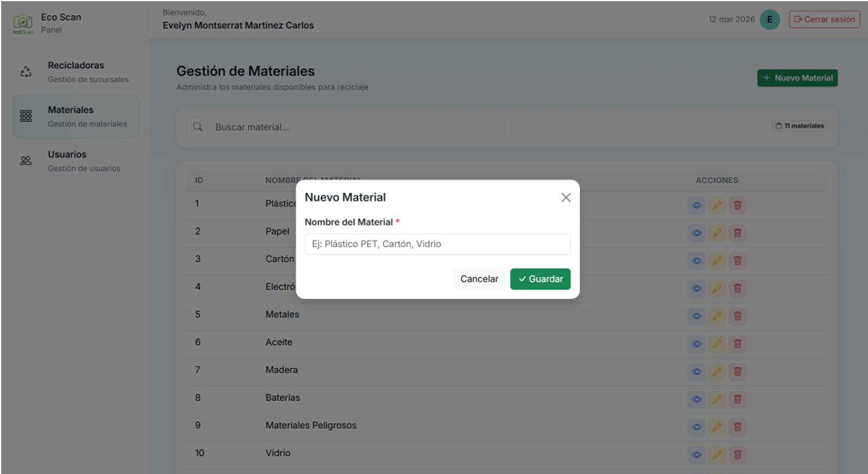View details of Vidrio row
The width and height of the screenshot is (868, 474).
click(x=697, y=455)
